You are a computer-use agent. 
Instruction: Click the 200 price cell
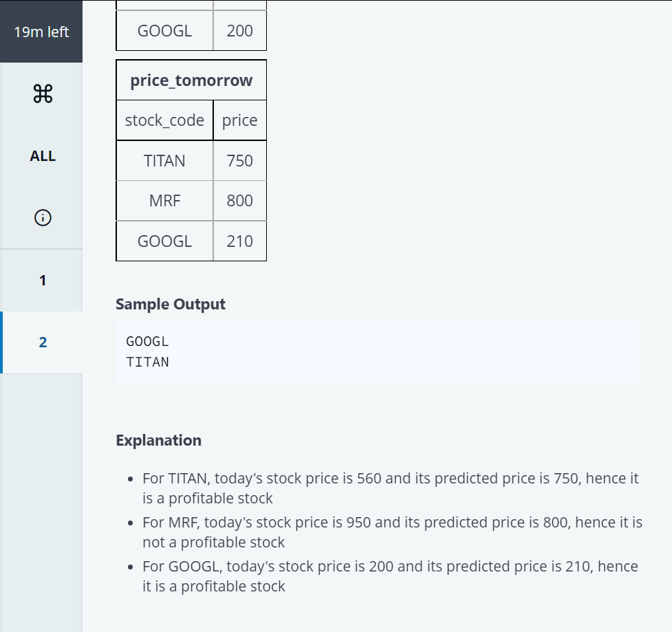click(x=239, y=31)
